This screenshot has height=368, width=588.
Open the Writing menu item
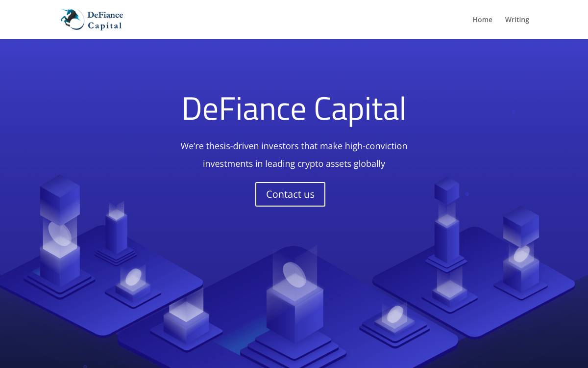tap(517, 20)
